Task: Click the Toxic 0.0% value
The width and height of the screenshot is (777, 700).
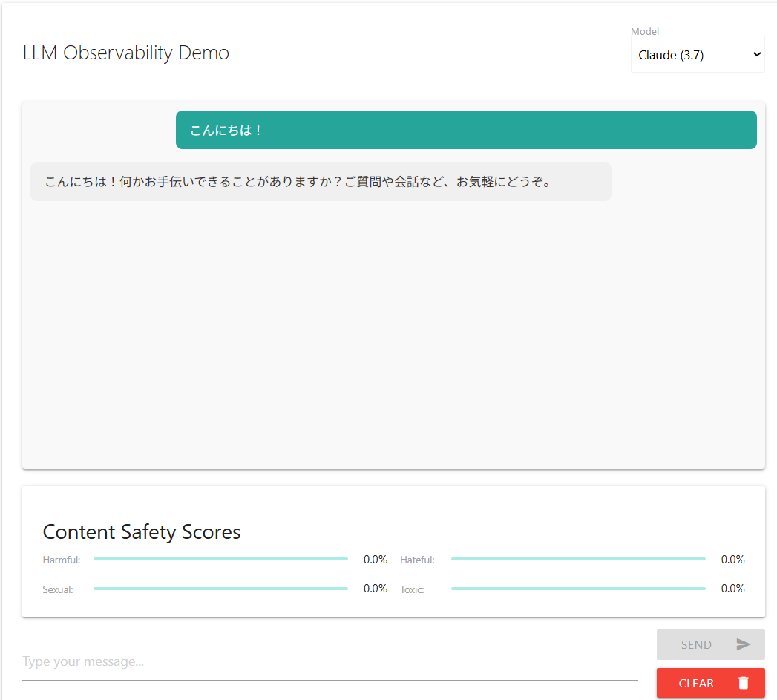Action: coord(733,589)
